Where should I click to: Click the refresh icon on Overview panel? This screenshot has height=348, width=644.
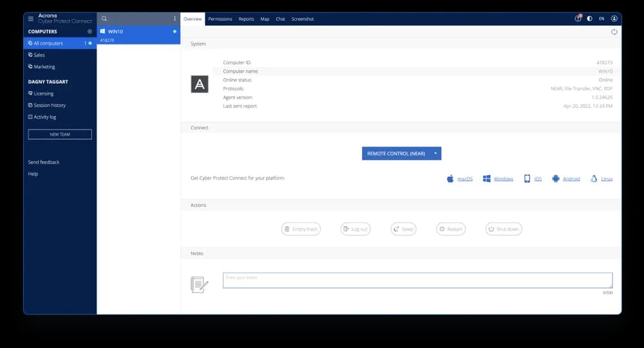(x=614, y=32)
